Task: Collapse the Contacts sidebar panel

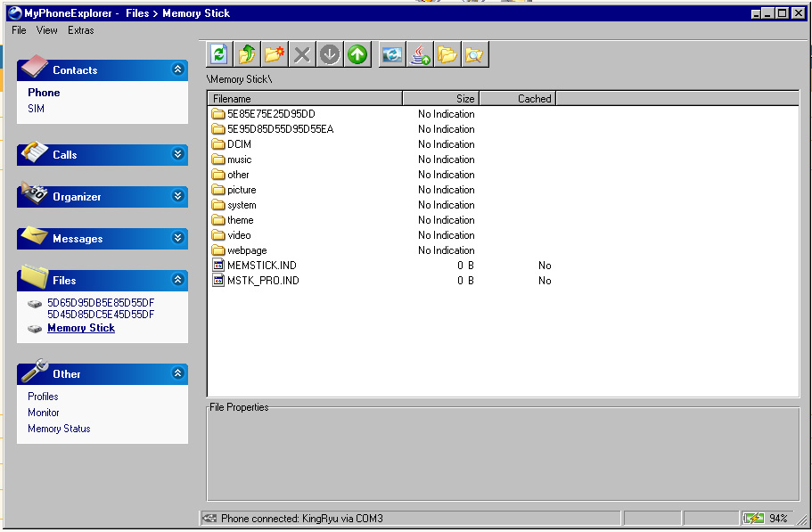Action: (178, 70)
